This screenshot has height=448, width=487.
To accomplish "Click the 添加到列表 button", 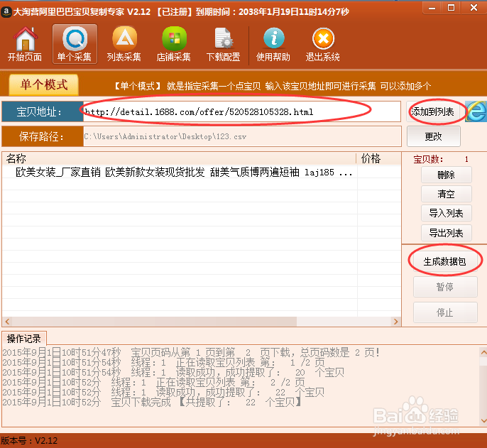I will click(x=433, y=111).
